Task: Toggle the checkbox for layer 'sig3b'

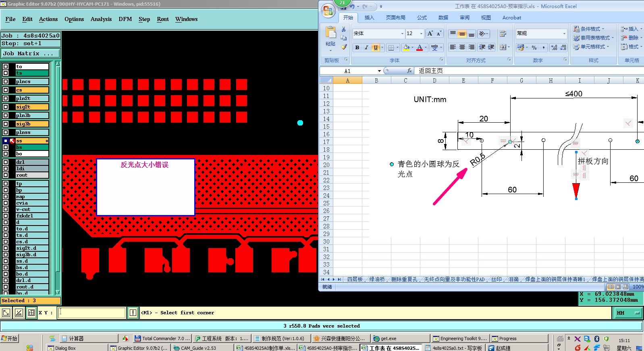Action: pos(6,124)
